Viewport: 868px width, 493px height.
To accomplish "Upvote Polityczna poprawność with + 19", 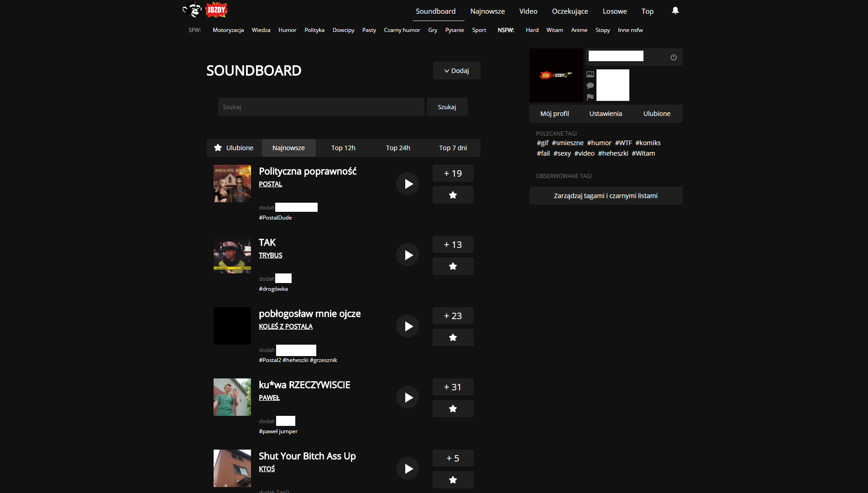I will (453, 173).
